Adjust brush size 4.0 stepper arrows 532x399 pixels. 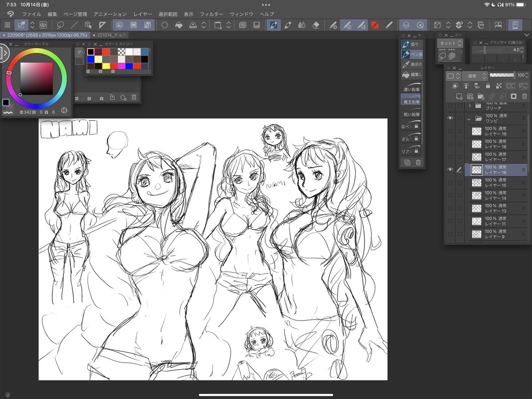523,50
